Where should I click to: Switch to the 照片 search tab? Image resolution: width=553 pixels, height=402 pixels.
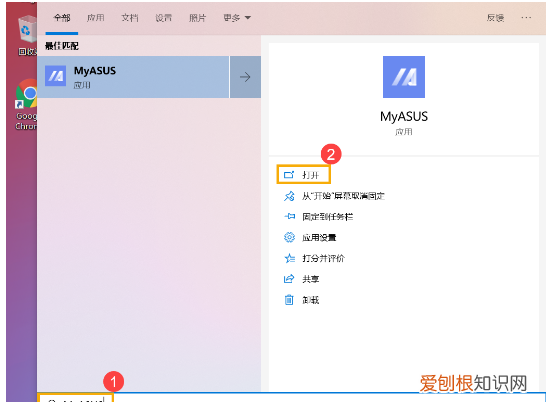tap(198, 18)
